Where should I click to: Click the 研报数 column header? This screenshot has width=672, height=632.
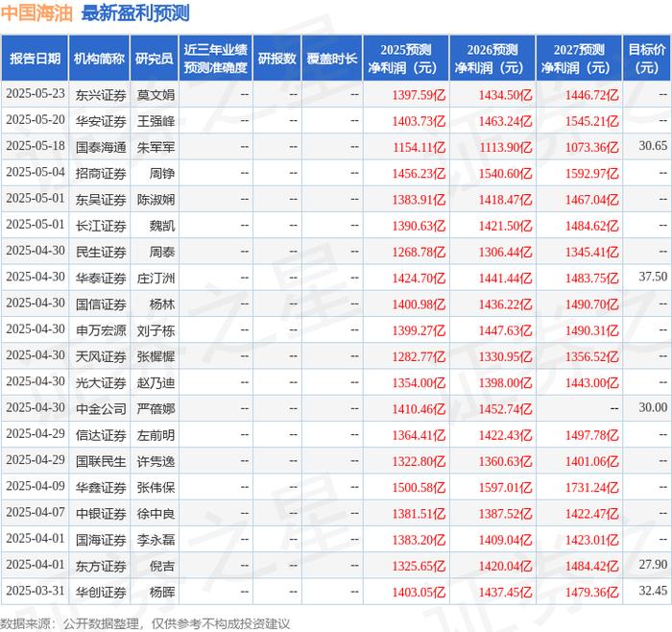(x=276, y=59)
